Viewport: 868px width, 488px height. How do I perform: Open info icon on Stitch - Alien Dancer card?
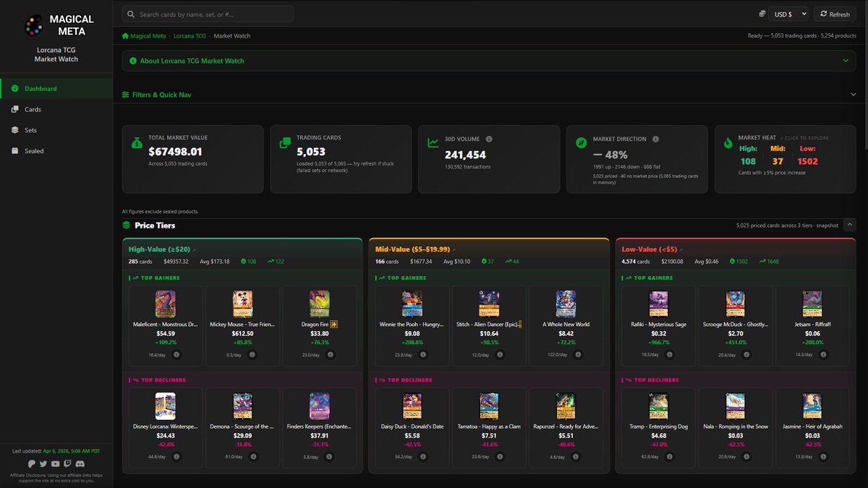[500, 355]
